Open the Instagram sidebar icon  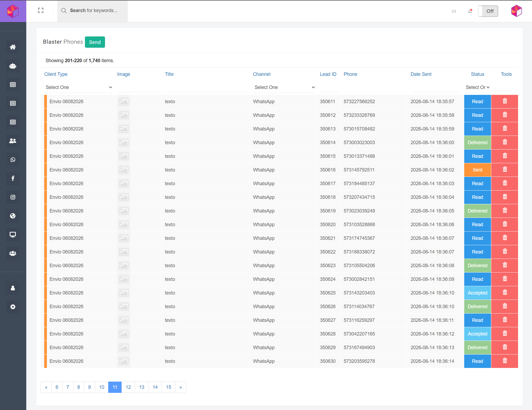tap(13, 197)
